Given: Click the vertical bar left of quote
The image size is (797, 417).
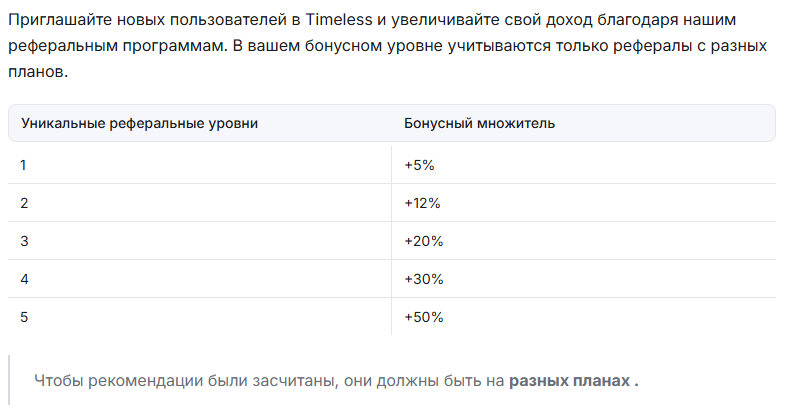Looking at the screenshot, I should coord(9,380).
